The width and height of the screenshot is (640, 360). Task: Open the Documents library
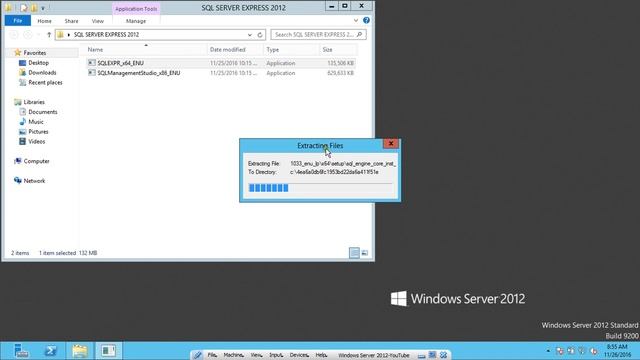point(42,112)
